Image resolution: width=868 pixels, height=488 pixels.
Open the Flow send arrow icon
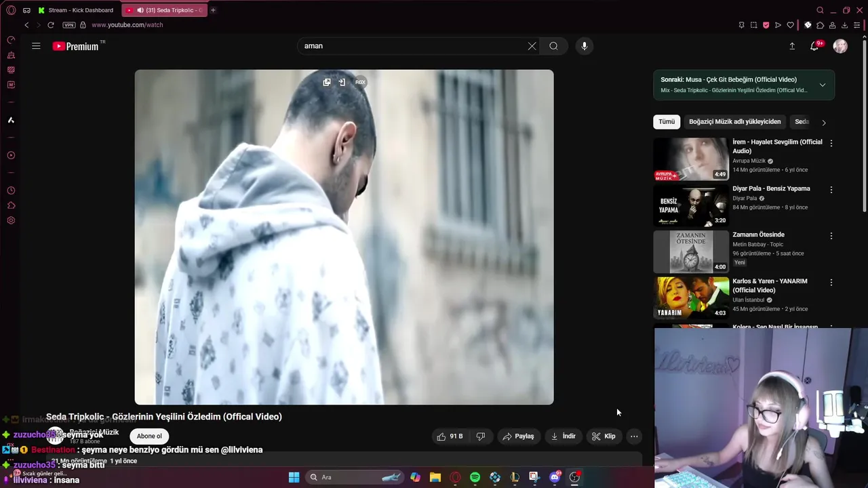coord(778,25)
